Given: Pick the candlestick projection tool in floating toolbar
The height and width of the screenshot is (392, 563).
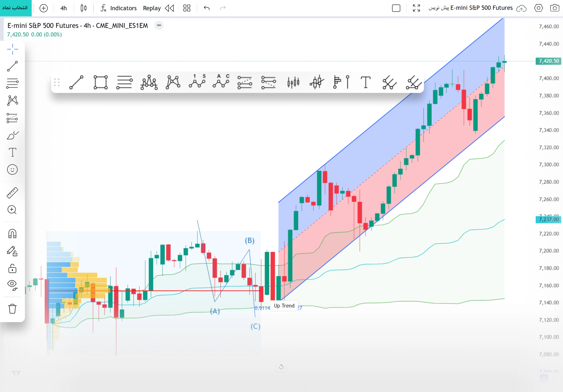Looking at the screenshot, I should (x=317, y=82).
